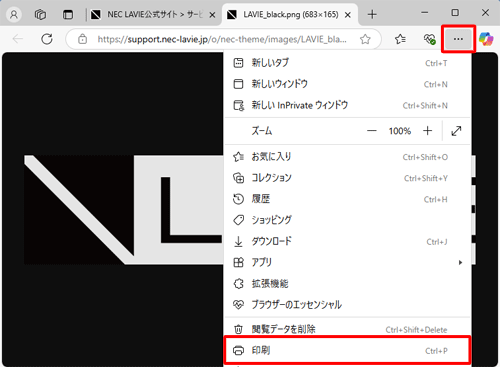Image resolution: width=500 pixels, height=367 pixels.
Task: Click the LAVIE logo image on the page
Action: point(123,210)
